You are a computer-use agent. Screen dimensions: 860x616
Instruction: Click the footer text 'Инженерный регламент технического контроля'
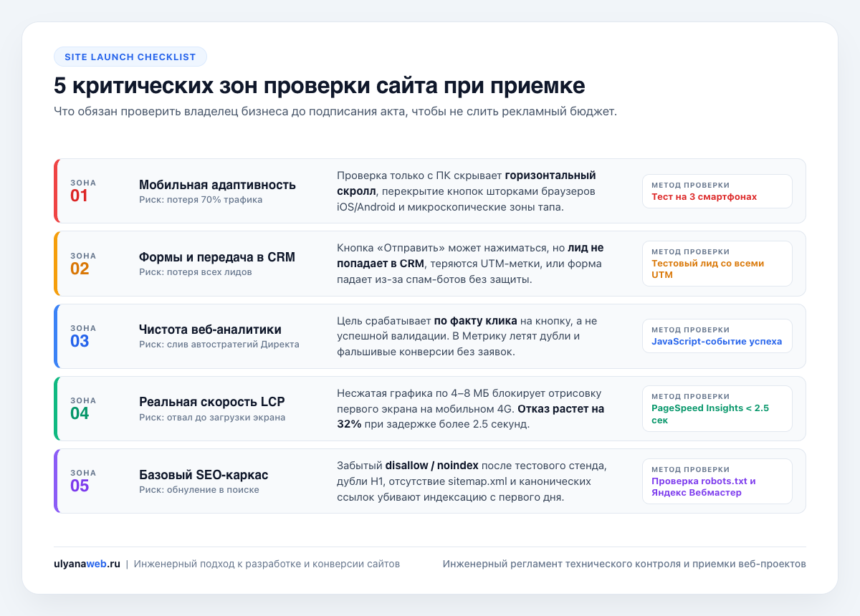click(x=624, y=564)
